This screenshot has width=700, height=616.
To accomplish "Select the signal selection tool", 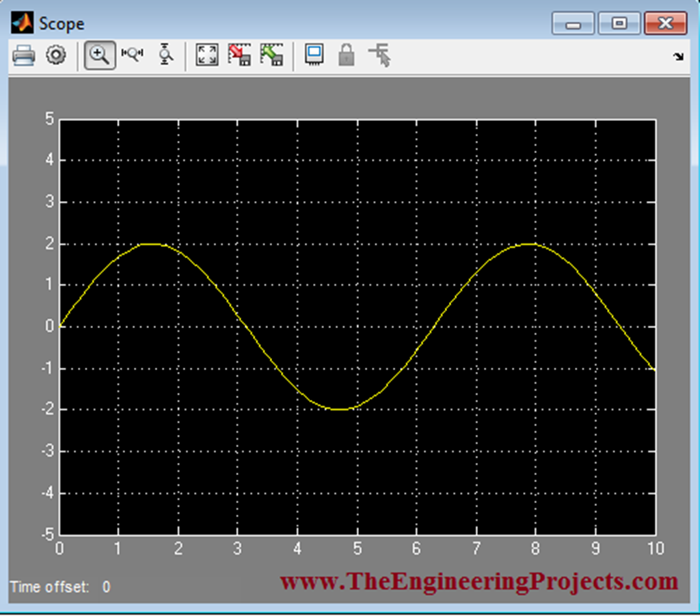I will (x=379, y=55).
